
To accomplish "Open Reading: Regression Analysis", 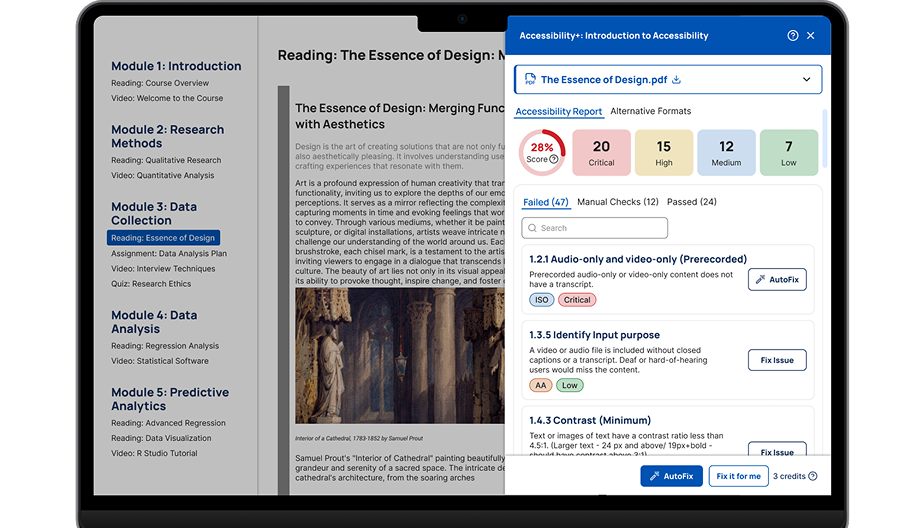I will click(x=165, y=346).
